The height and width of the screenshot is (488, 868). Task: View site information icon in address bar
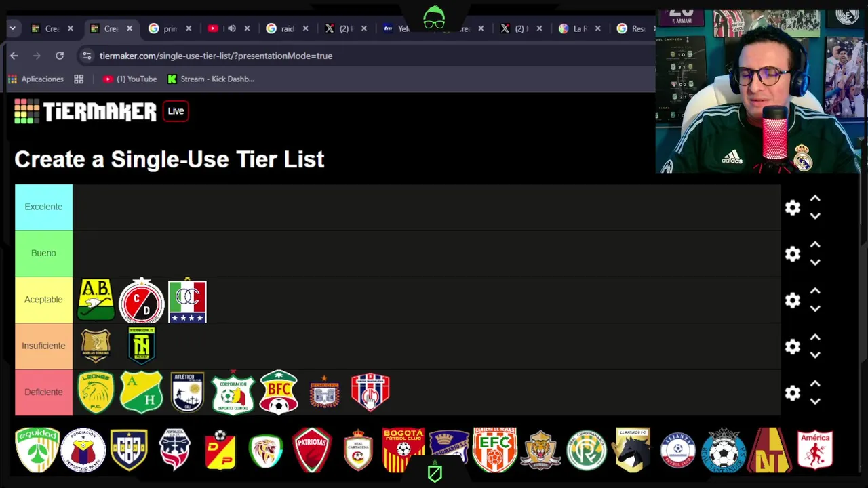tap(87, 56)
